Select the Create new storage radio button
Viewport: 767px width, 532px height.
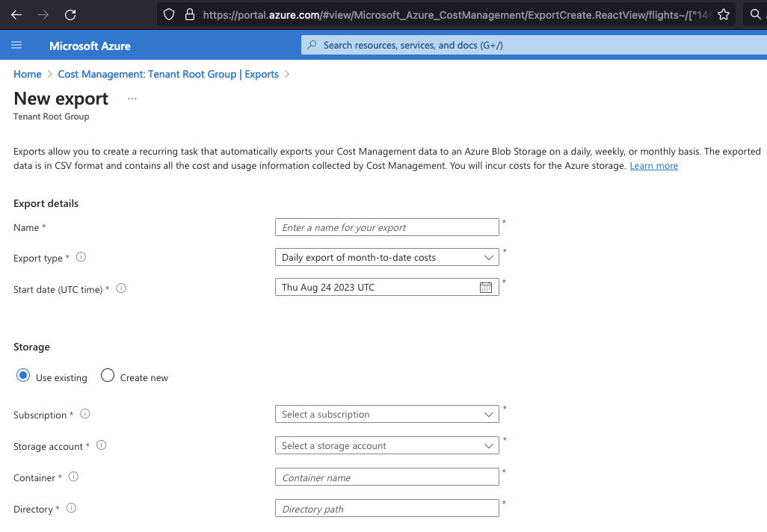pos(108,375)
